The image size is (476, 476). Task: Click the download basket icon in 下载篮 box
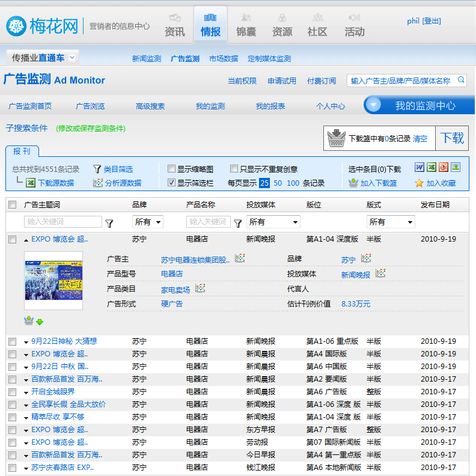tap(337, 138)
